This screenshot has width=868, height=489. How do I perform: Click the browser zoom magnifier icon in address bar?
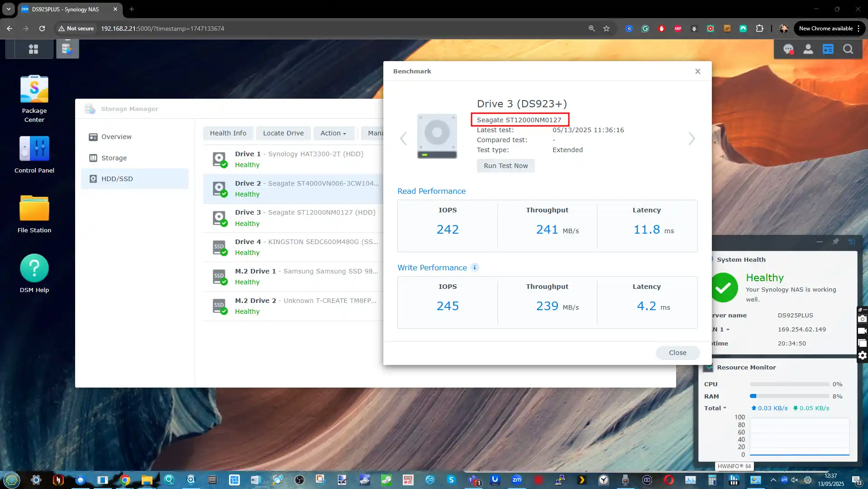591,29
